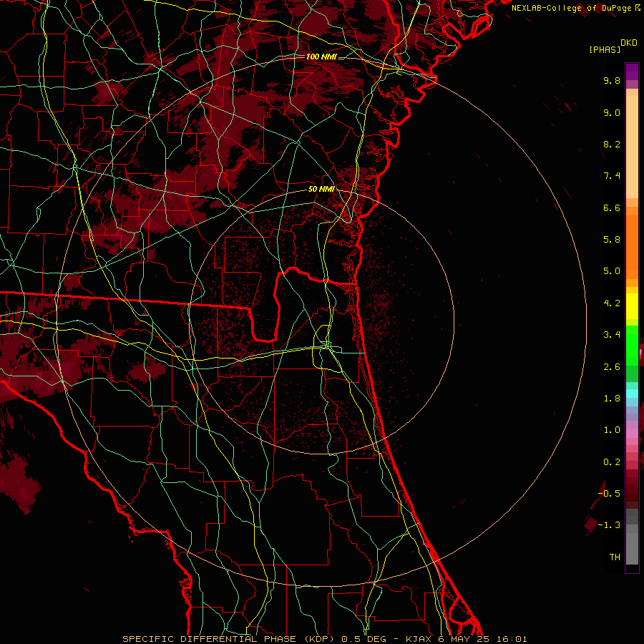
Task: Click the 4.2 value on the color scale
Action: pos(612,303)
